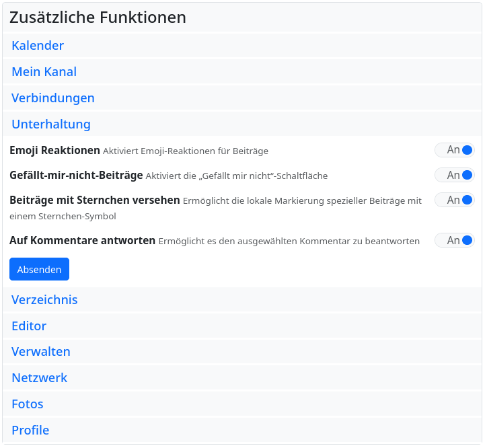
Task: Collapse the Unterhaltung section
Action: [x=51, y=124]
